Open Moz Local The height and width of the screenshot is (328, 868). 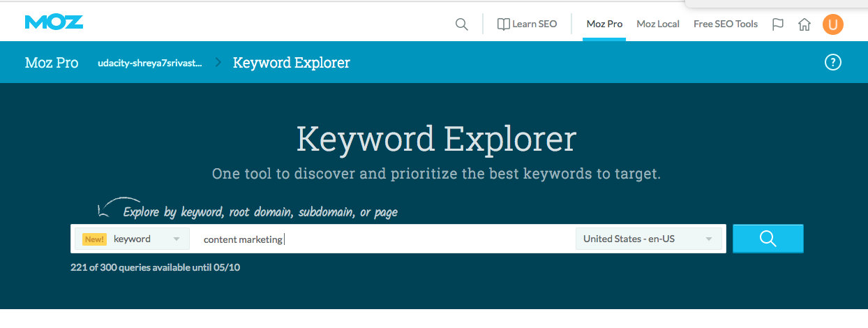tap(658, 24)
